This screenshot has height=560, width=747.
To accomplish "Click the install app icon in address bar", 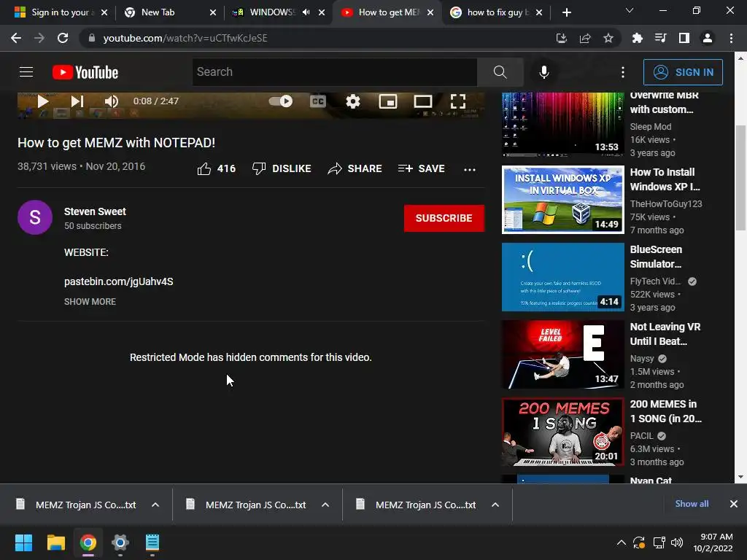I will (x=562, y=38).
